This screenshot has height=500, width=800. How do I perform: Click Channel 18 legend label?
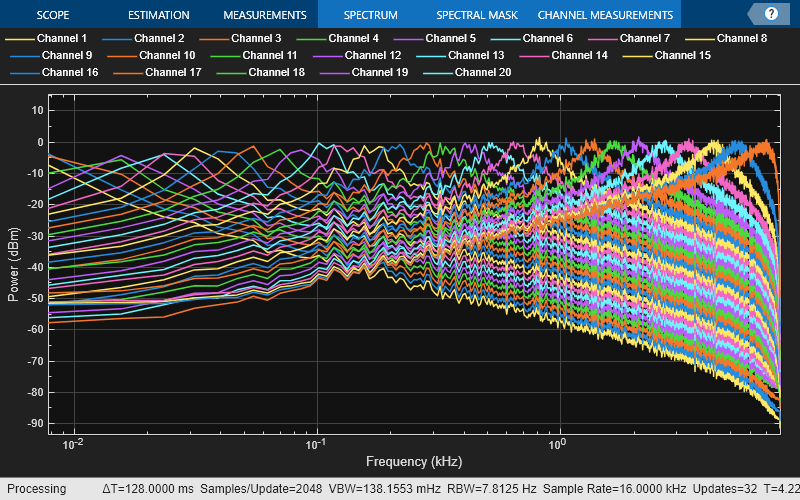point(277,72)
